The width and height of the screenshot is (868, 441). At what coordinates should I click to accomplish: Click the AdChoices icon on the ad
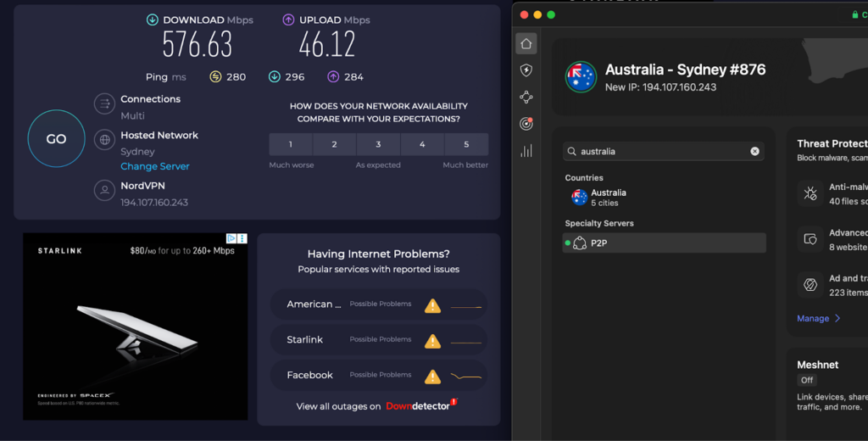(231, 238)
